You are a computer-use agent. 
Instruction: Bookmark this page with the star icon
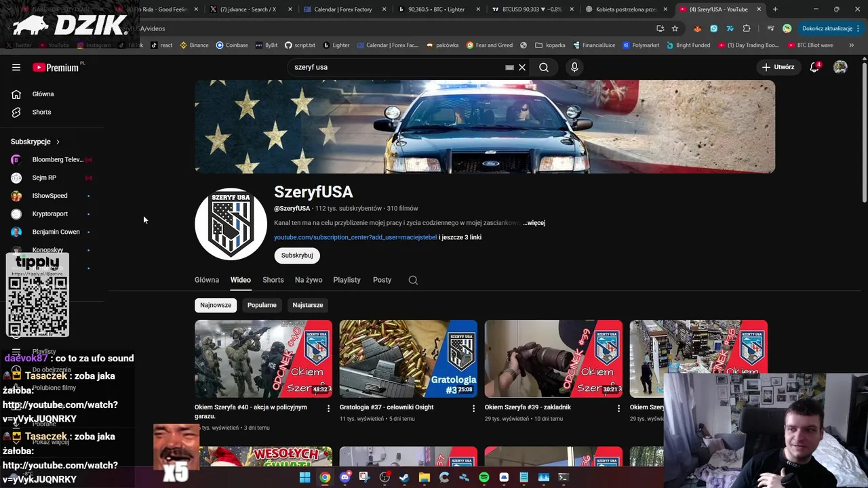[675, 28]
